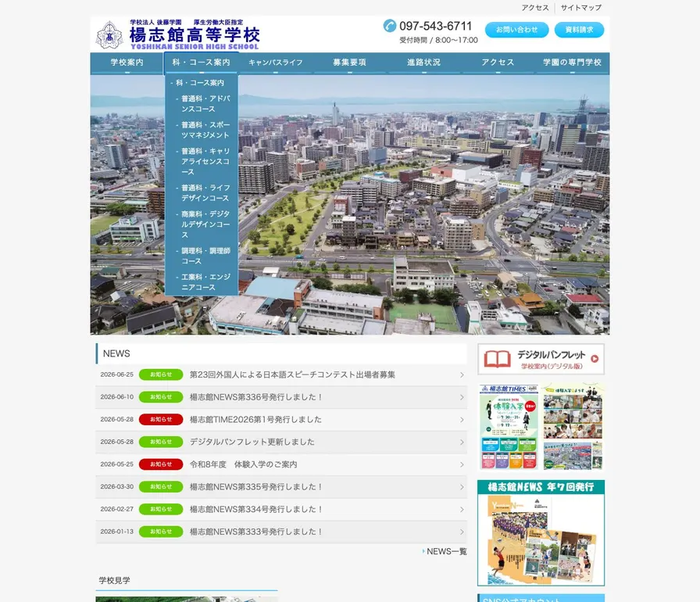Open the 楊志館TIMES 体験入学 flyer thumbnail
700x602 pixels.
pos(541,427)
